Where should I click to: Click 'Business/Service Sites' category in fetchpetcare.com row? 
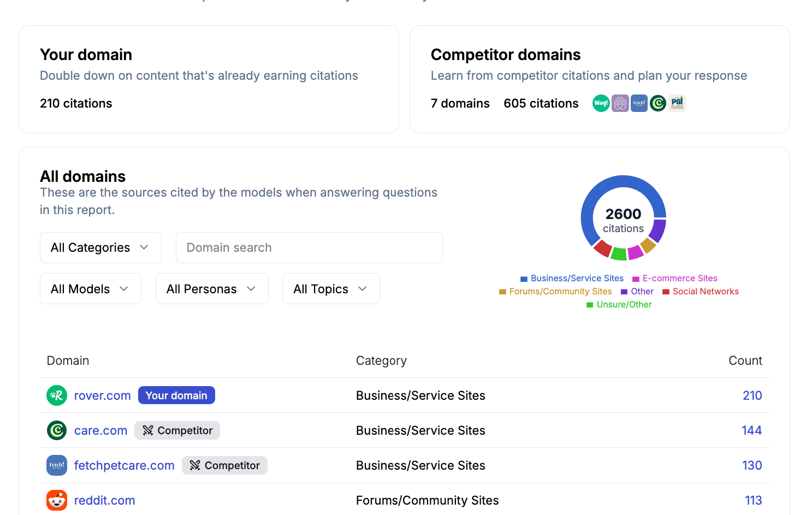(420, 465)
